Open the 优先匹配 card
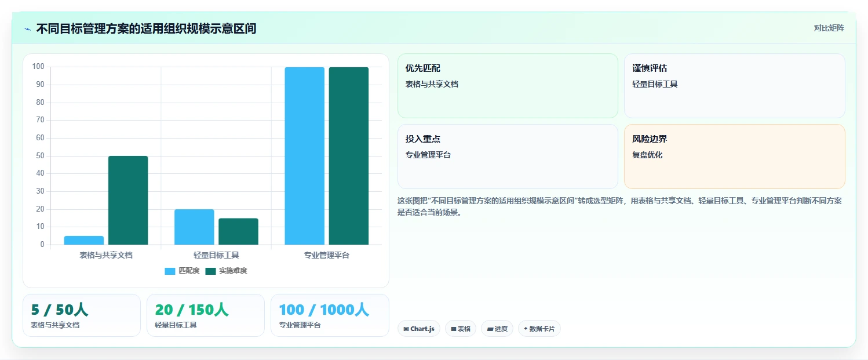 tap(508, 86)
